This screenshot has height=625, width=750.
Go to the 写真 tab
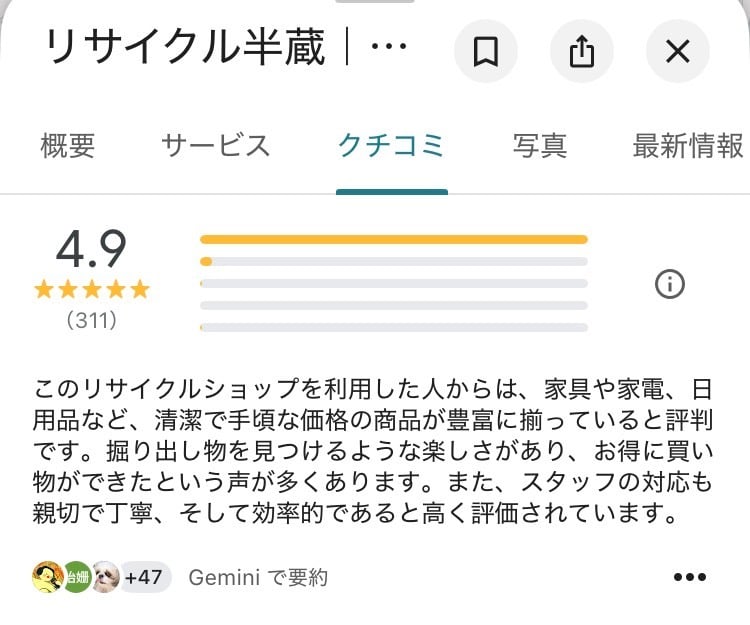pos(540,146)
